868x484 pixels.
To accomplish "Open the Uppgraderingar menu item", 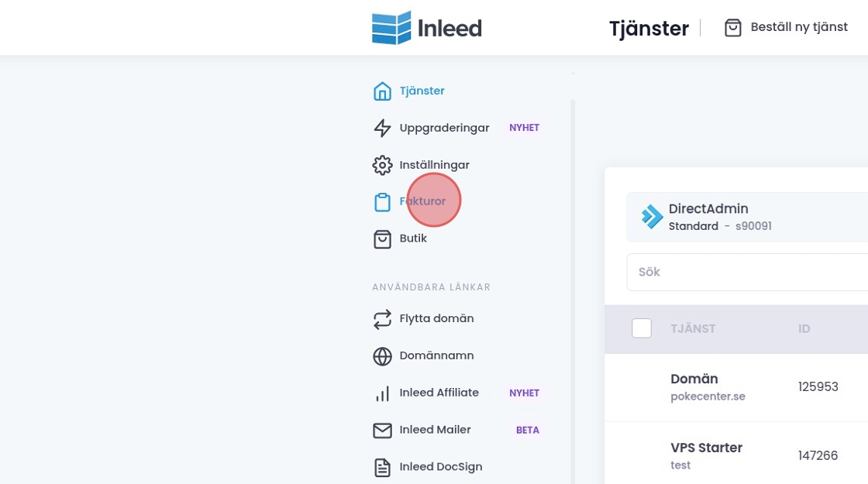I will click(x=444, y=128).
